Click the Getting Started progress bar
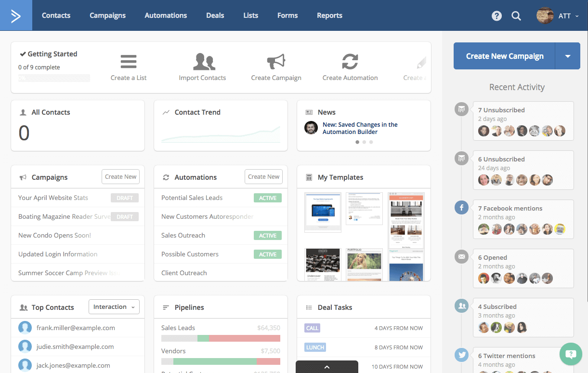Screen dimensions: 588x373 (x=54, y=78)
